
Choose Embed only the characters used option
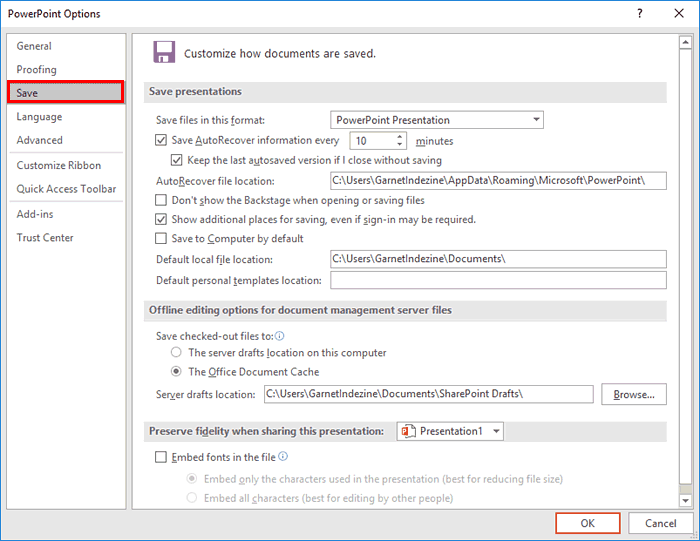click(192, 479)
